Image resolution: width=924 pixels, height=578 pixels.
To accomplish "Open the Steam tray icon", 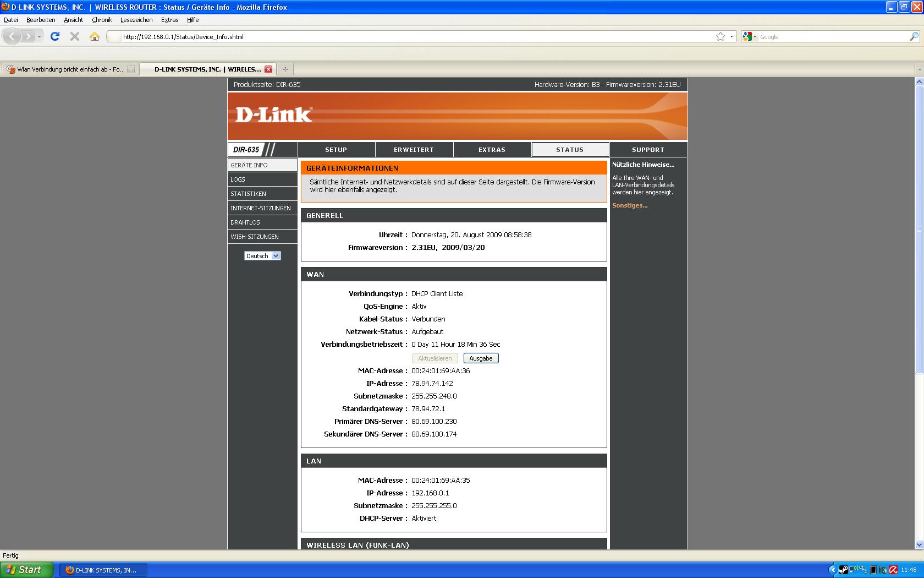I will coord(844,570).
